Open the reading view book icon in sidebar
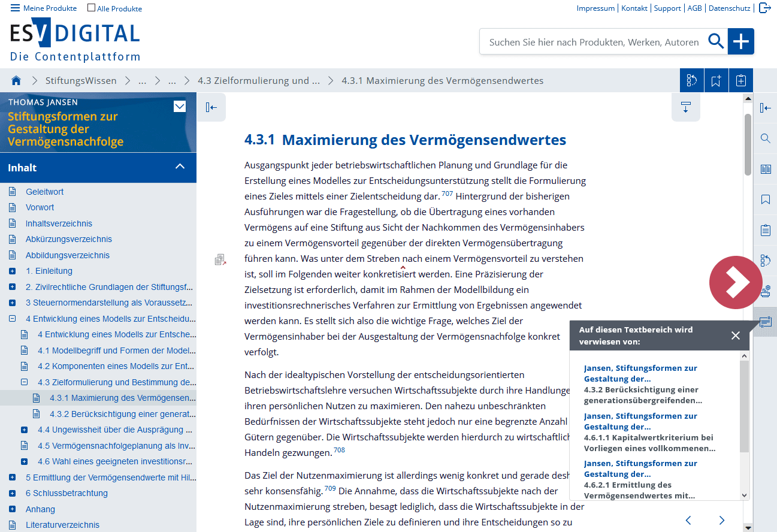The image size is (777, 532). point(765,169)
